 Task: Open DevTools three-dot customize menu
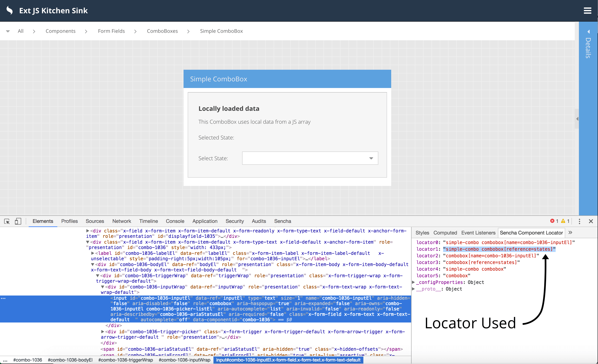click(x=579, y=221)
